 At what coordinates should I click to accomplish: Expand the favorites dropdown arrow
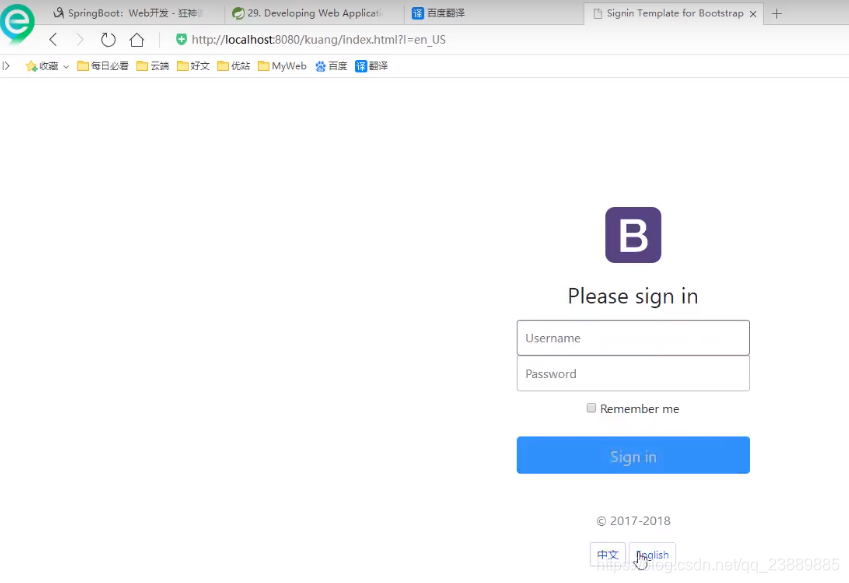pyautogui.click(x=66, y=67)
